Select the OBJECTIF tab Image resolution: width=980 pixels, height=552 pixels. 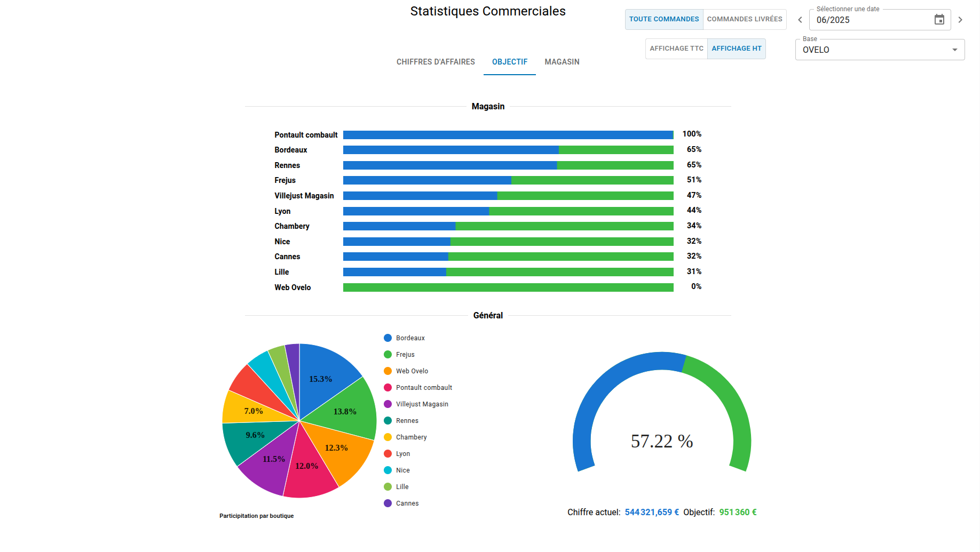tap(509, 62)
